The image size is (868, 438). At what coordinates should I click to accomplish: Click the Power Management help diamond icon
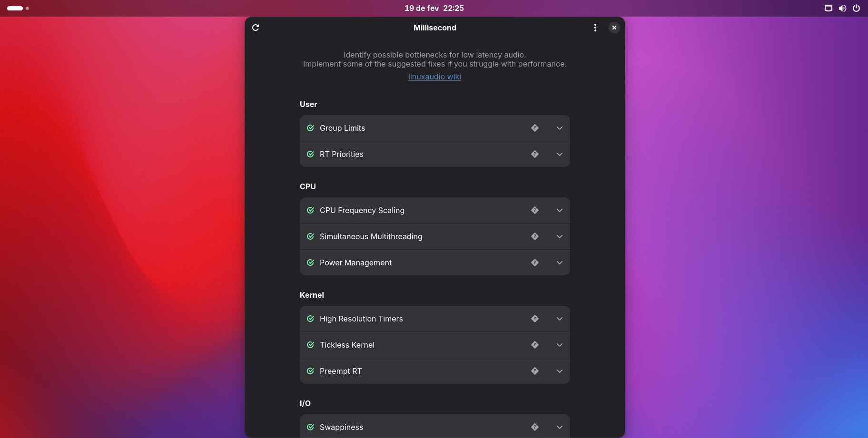point(535,263)
